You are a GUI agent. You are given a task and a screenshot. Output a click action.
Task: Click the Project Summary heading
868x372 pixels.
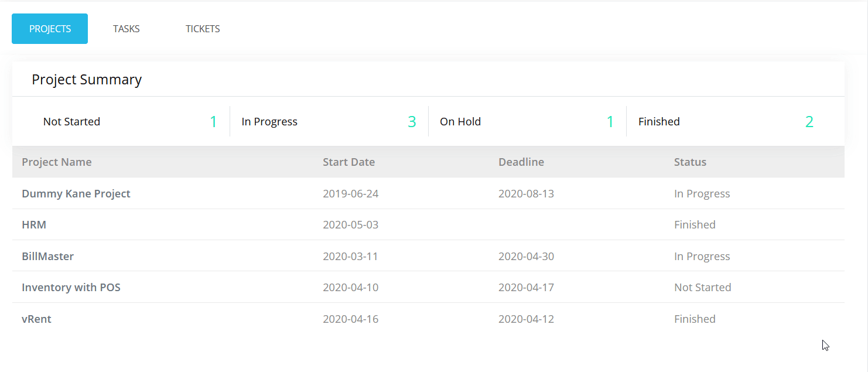click(87, 80)
